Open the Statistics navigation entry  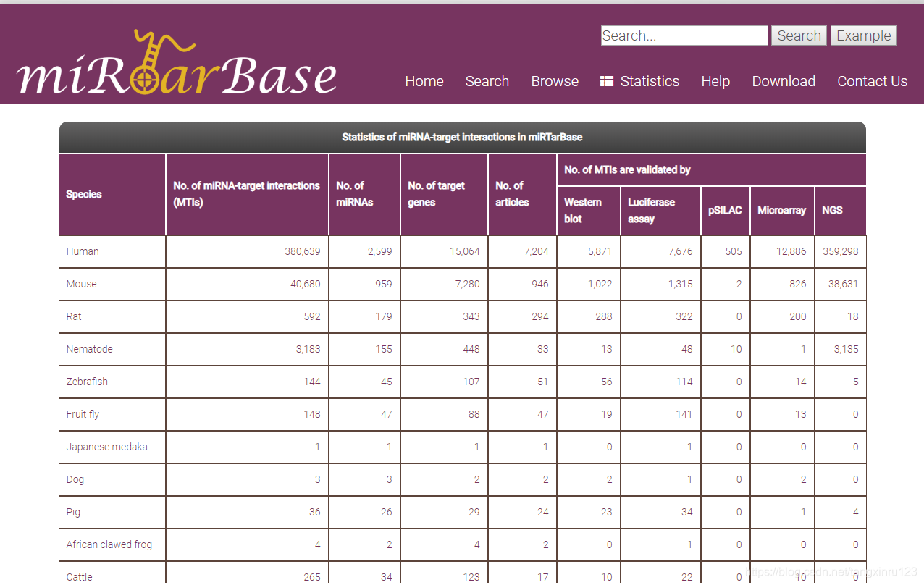650,81
